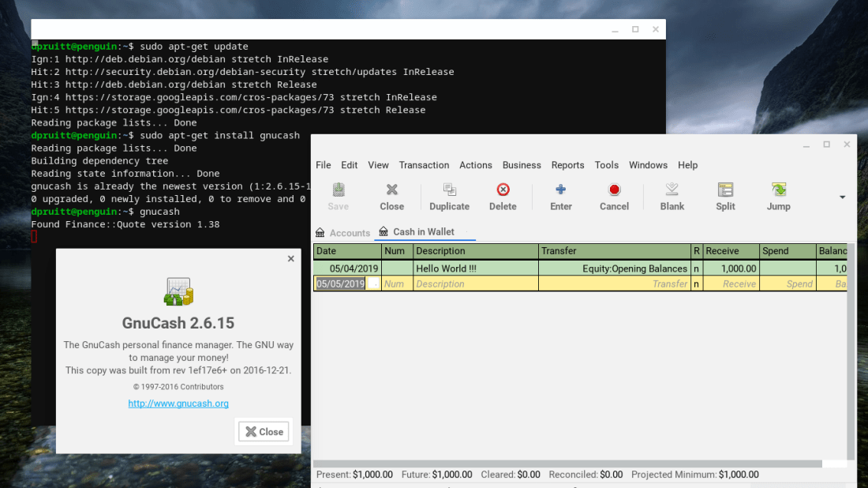Click the Enter transaction icon
This screenshot has width=868, height=488.
[x=561, y=196]
